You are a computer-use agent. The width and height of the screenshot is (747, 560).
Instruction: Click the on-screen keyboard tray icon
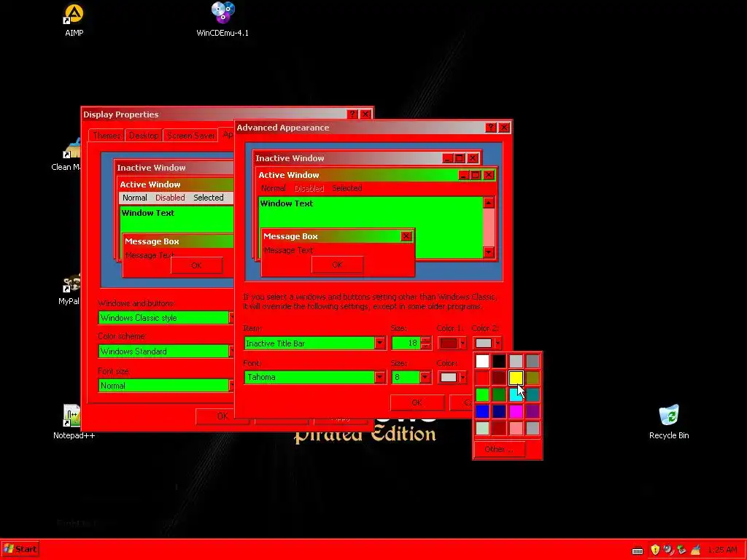[638, 550]
